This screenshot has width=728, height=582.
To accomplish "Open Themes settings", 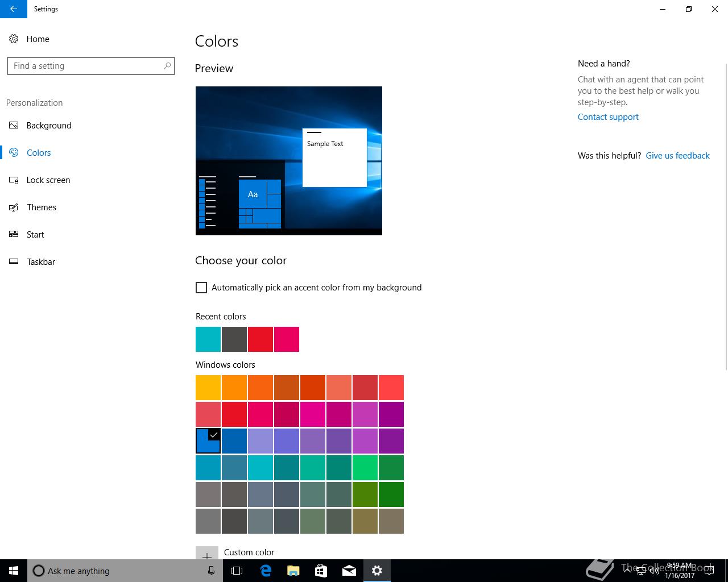I will click(x=42, y=207).
